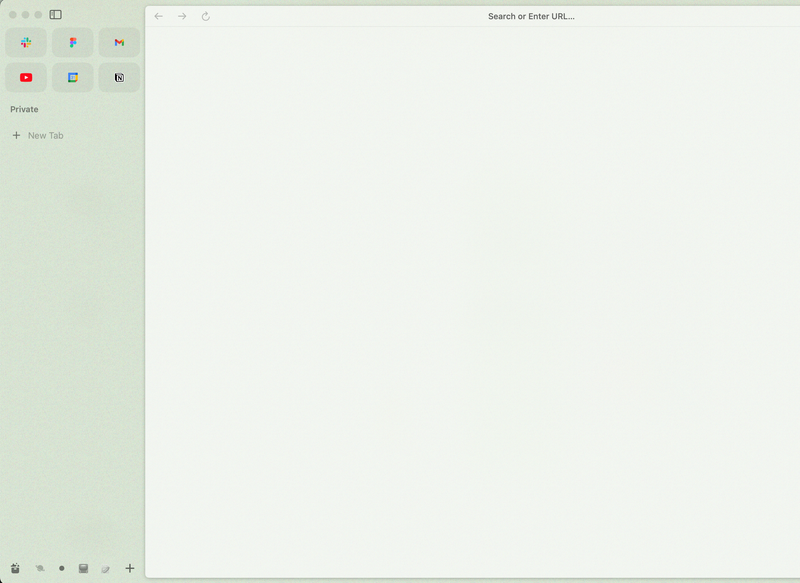Viewport: 800px width, 583px height.
Task: Open the pinned Notion favorite
Action: pos(119,78)
